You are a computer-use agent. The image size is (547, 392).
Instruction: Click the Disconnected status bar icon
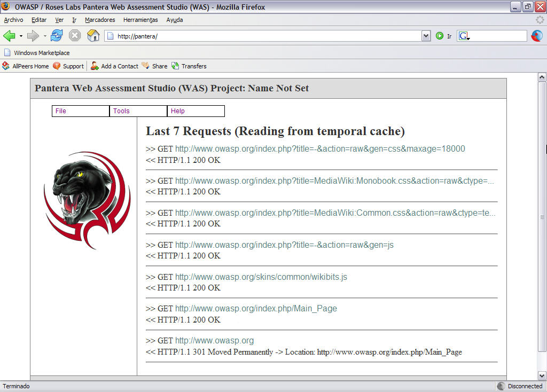click(501, 386)
